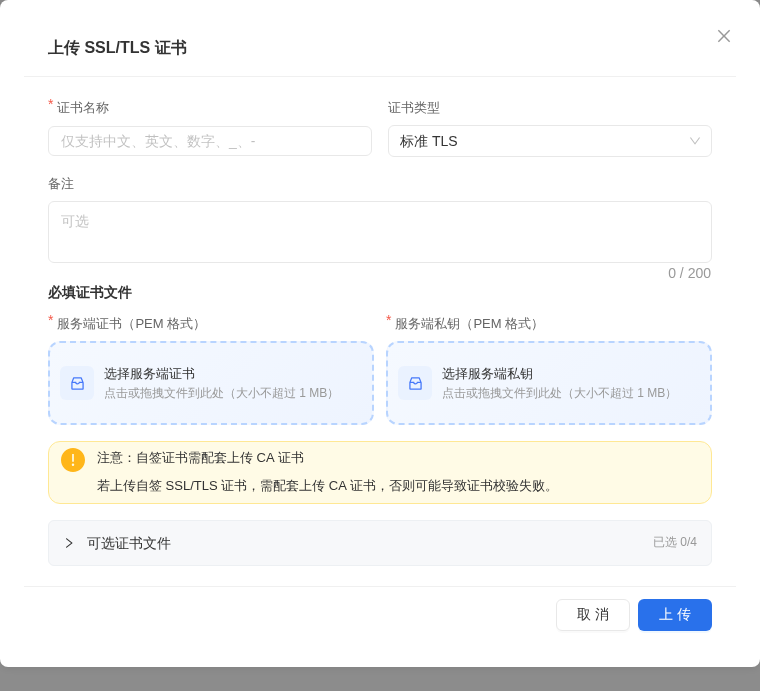Click 注意：自签证书需配套上传 CA 证书 title

(200, 458)
